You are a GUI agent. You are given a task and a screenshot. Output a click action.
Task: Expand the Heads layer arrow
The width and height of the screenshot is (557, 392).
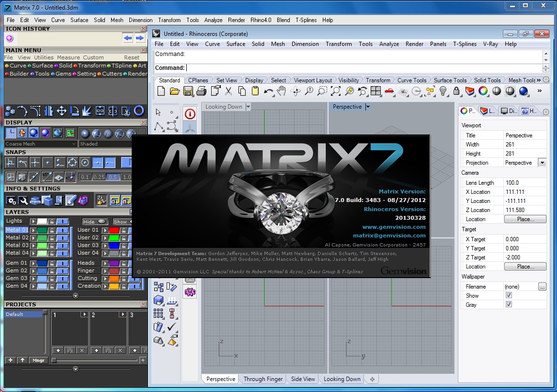pos(105,263)
